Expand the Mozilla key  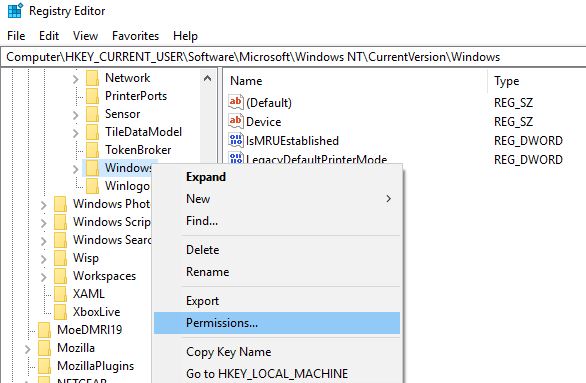tap(28, 349)
